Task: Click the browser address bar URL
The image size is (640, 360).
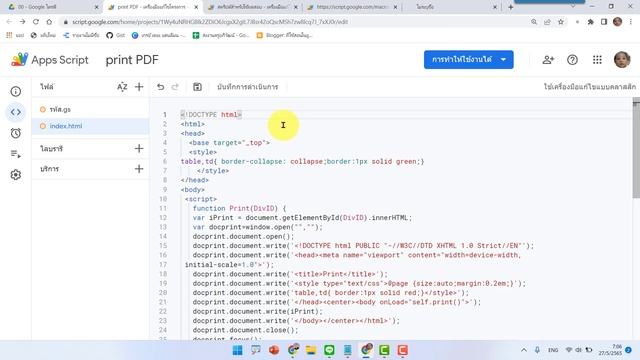Action: click(x=210, y=22)
